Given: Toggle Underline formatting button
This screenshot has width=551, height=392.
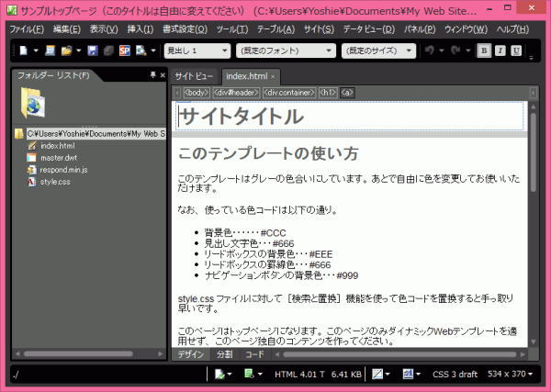Looking at the screenshot, I should (x=517, y=50).
